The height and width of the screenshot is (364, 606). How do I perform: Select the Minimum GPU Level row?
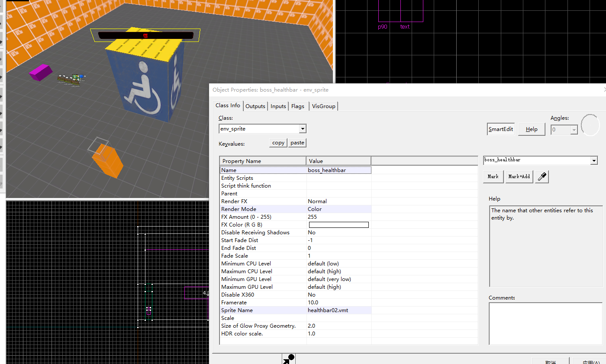[x=296, y=279]
